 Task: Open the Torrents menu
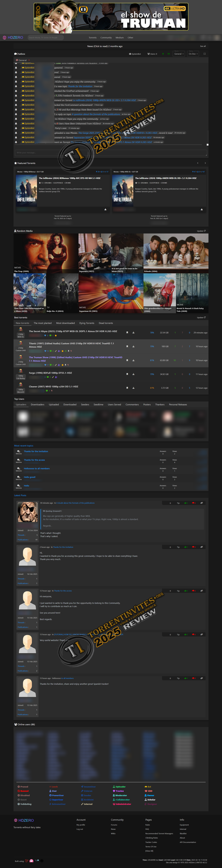[92, 38]
